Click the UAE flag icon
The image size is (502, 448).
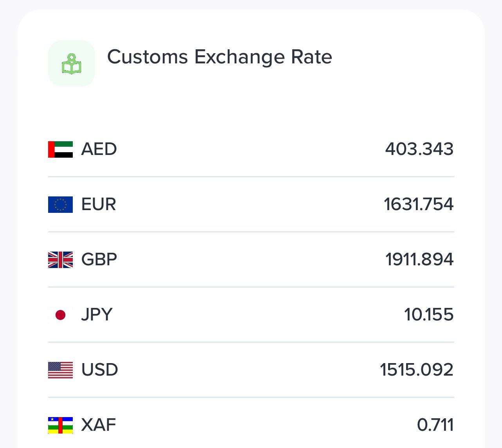(x=60, y=149)
